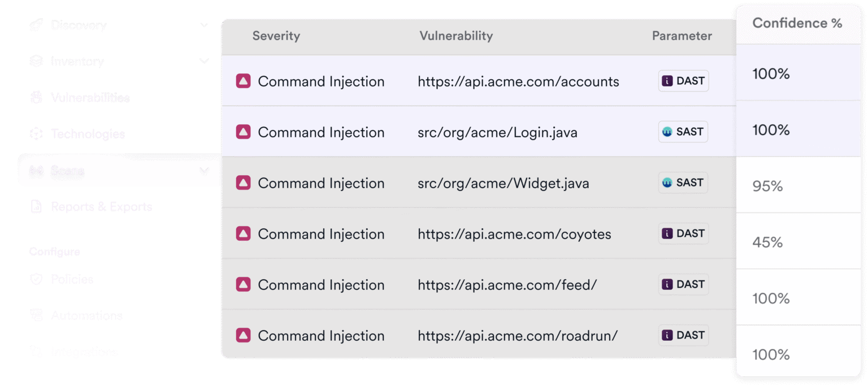Open https://api.acme.com/feed/ vulnerability link
This screenshot has width=868, height=386.
(x=507, y=285)
